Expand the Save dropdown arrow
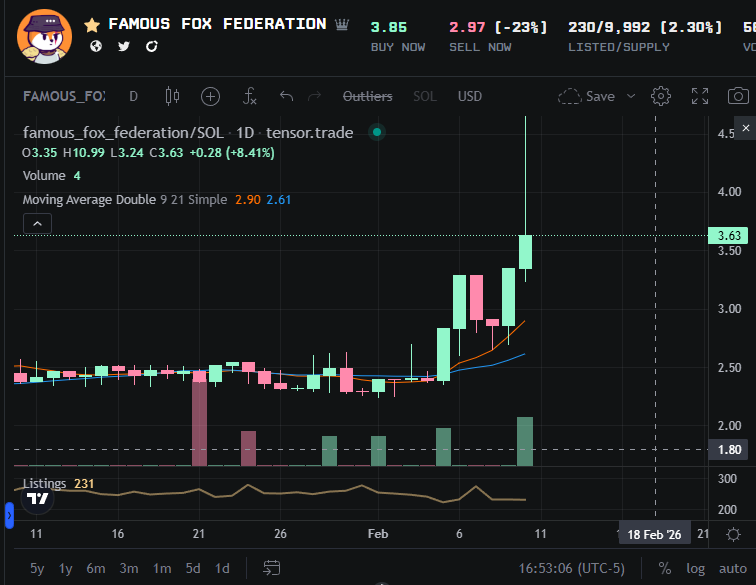Image resolution: width=756 pixels, height=585 pixels. click(631, 96)
